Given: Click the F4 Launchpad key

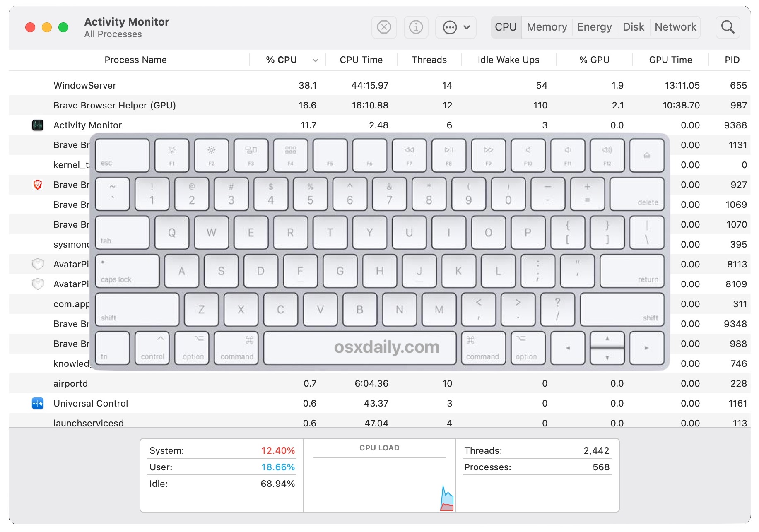Looking at the screenshot, I should (291, 155).
